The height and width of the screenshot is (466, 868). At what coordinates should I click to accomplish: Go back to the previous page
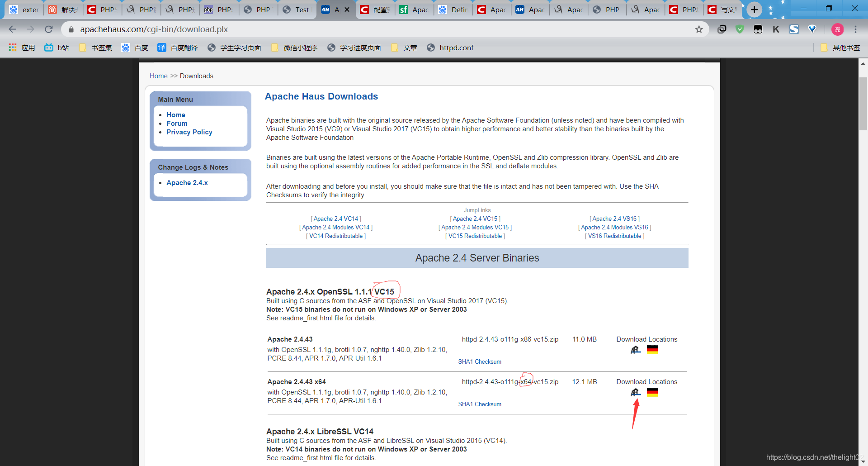[12, 29]
